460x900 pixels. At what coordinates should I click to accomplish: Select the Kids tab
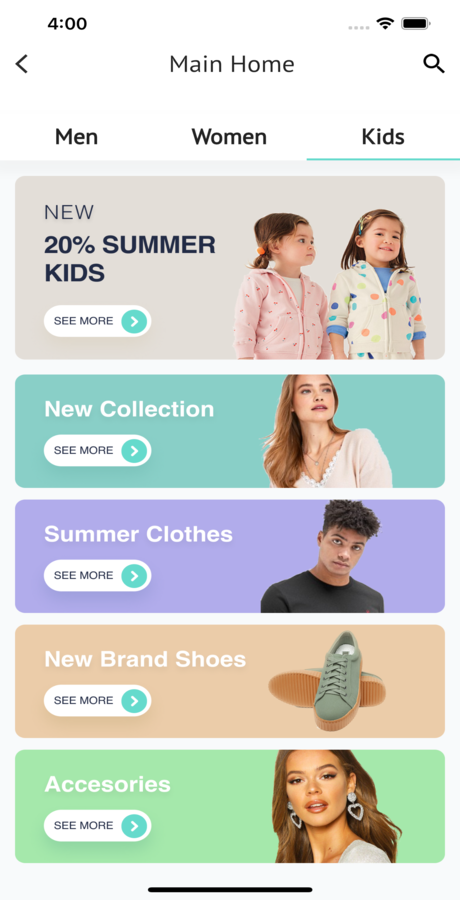383,137
